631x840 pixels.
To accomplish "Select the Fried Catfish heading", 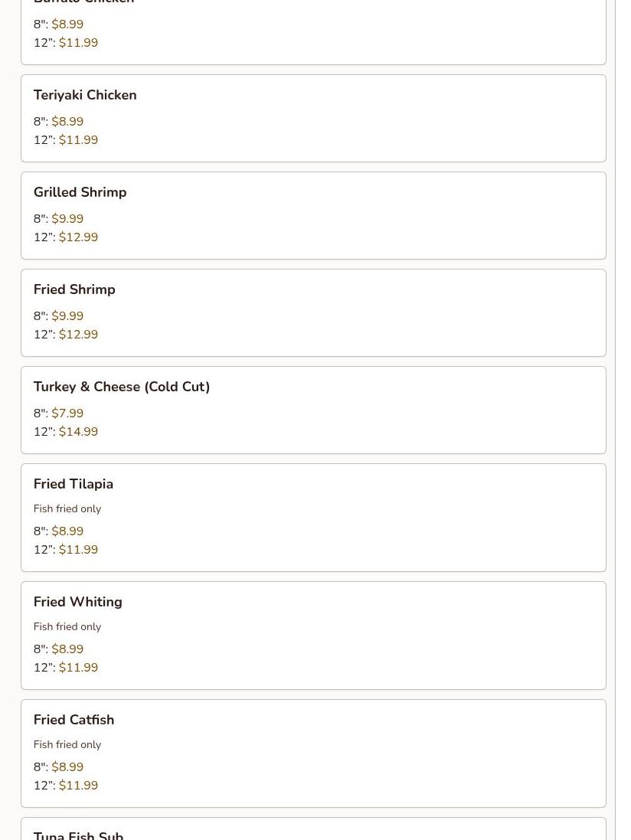I will (74, 720).
